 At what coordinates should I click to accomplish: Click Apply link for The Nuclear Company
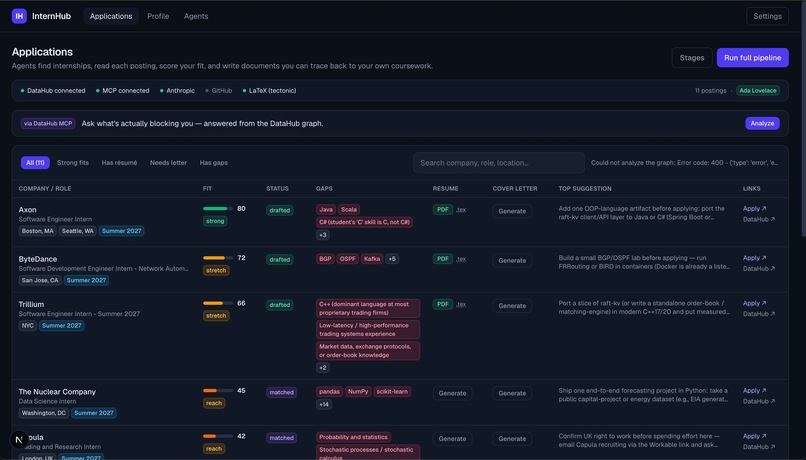(754, 390)
